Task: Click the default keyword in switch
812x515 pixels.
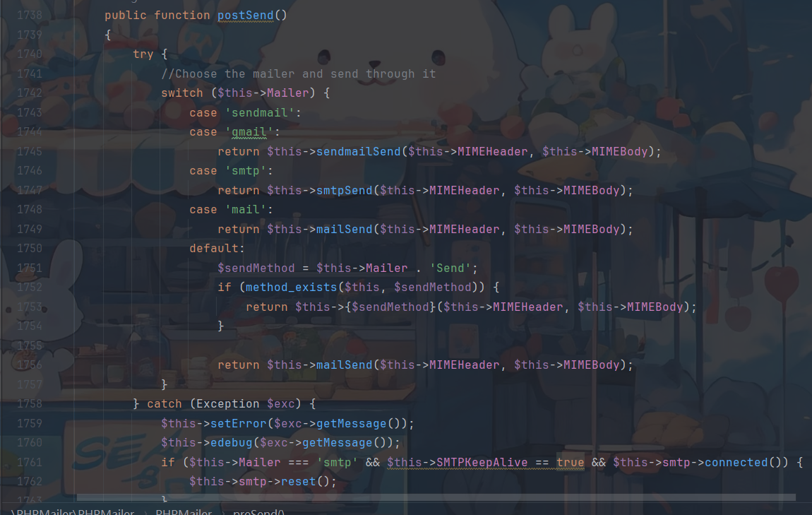Action: (217, 248)
